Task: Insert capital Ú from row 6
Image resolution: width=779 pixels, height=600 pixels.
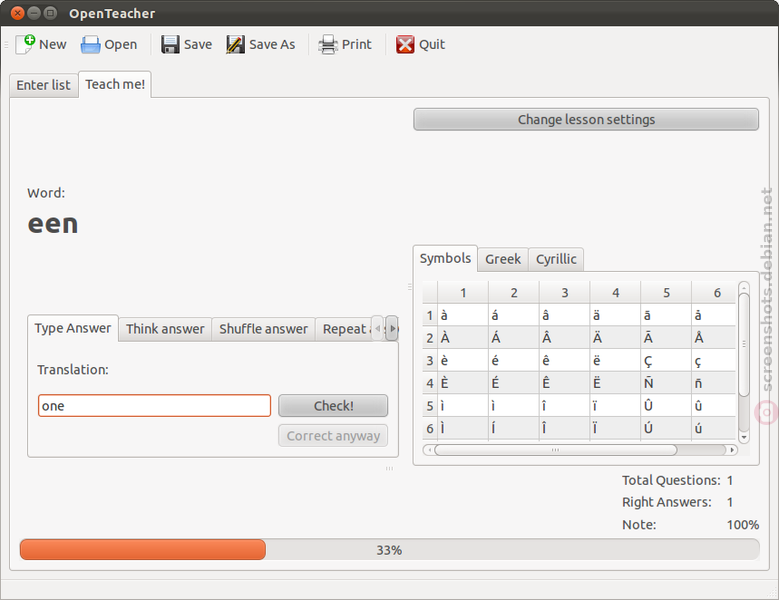Action: 666,429
